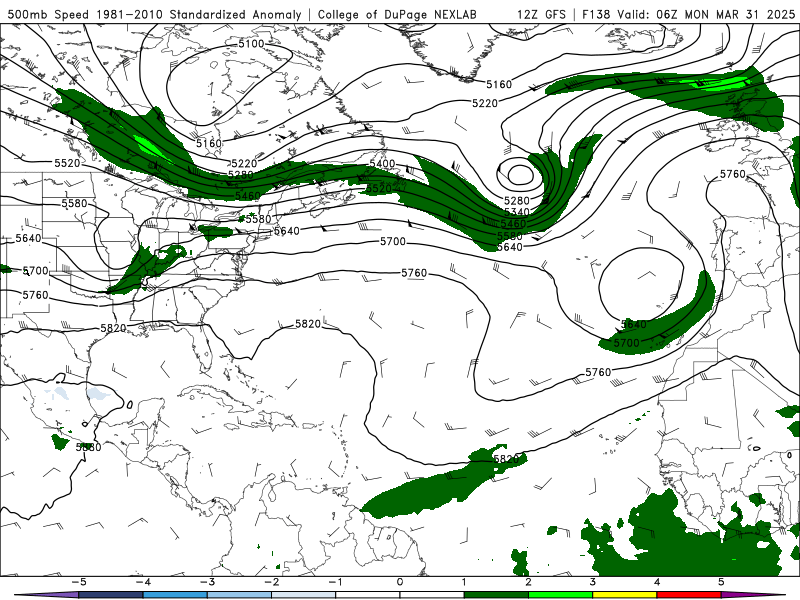Click the '500mb Speed 1981-2010 Standardized Anomaly' title
Viewport: 800px width, 600px height.
[155, 14]
